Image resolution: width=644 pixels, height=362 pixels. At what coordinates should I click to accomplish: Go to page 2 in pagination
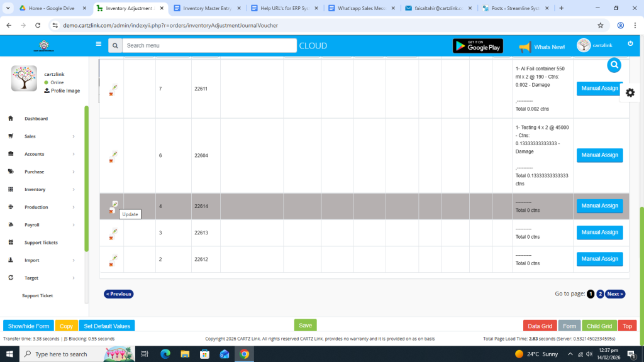pyautogui.click(x=600, y=294)
